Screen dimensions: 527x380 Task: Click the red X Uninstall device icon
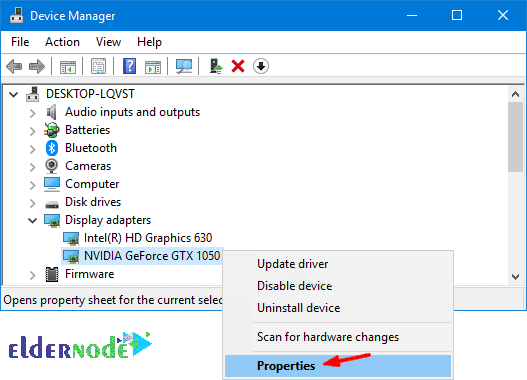[x=238, y=66]
